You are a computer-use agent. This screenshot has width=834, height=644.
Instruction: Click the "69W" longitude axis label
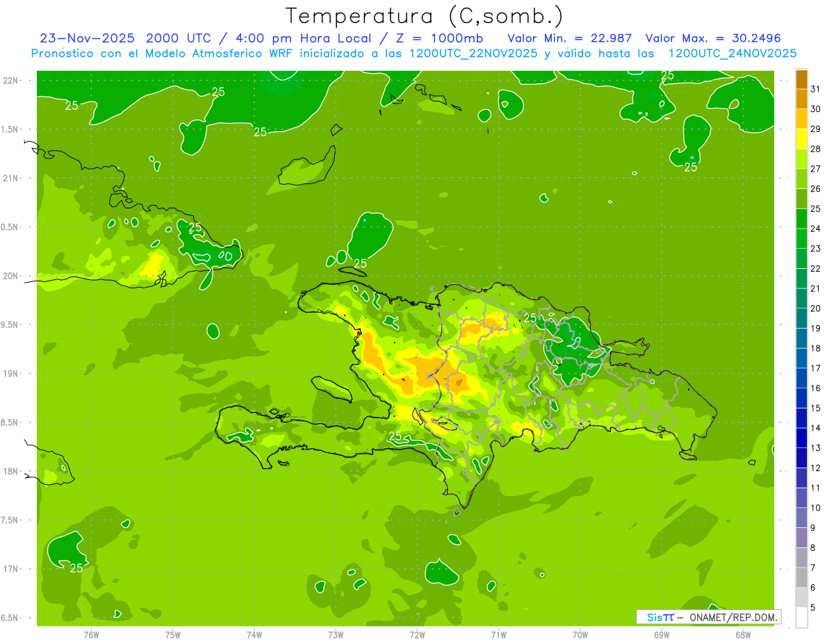[x=662, y=635]
